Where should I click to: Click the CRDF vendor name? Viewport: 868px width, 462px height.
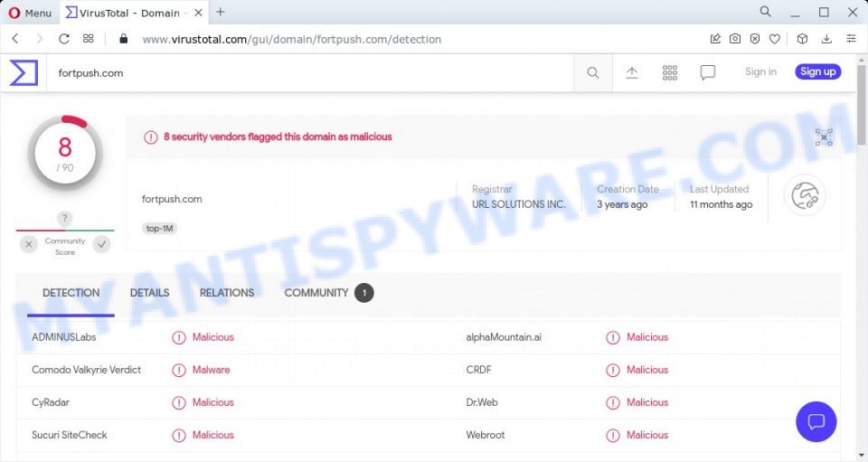pyautogui.click(x=478, y=370)
